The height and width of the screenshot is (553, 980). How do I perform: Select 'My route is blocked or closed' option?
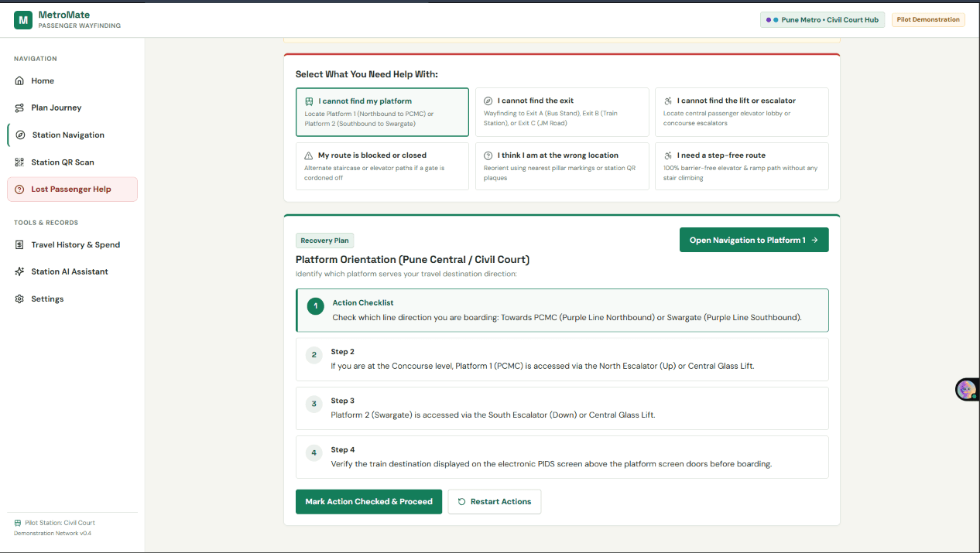tap(382, 166)
